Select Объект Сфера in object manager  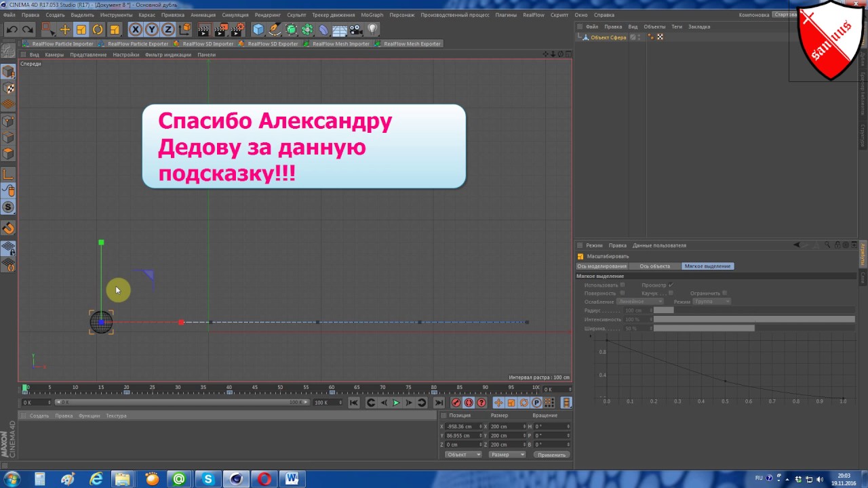[x=608, y=37]
